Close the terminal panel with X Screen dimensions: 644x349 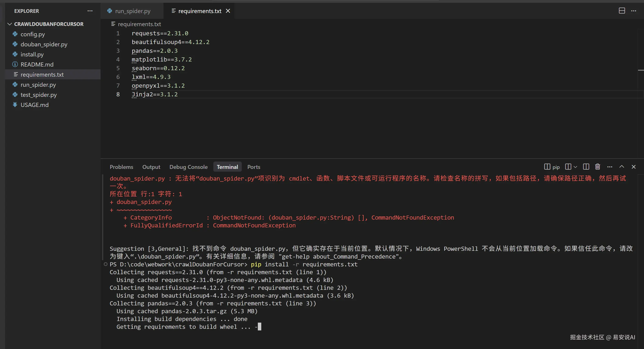[633, 167]
